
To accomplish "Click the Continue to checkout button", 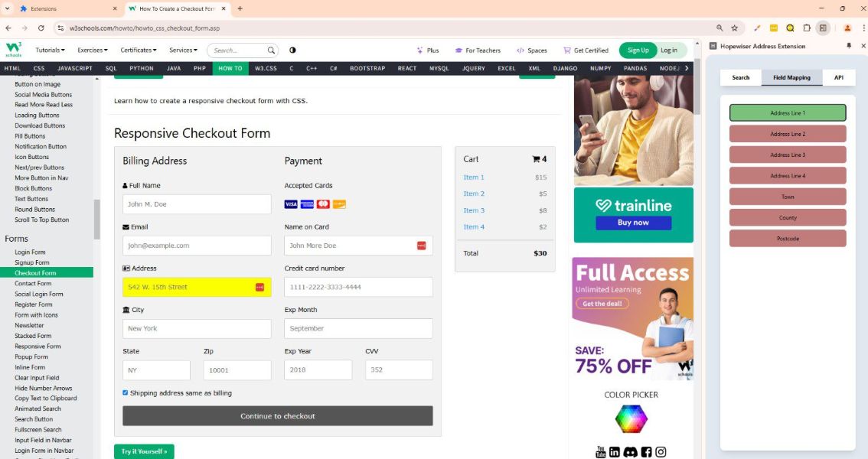I will [x=277, y=416].
